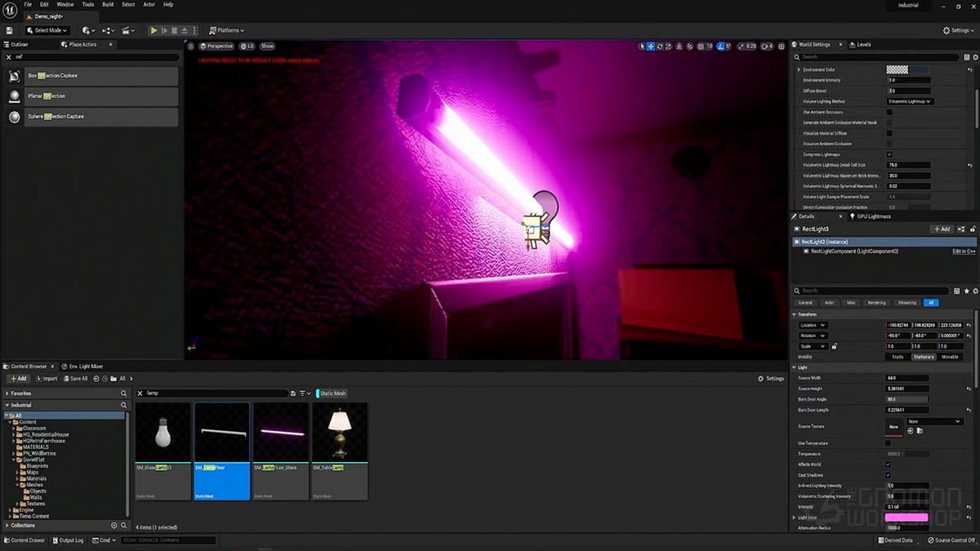The height and width of the screenshot is (551, 980).
Task: Open the Source Texture None dropdown
Action: 934,421
